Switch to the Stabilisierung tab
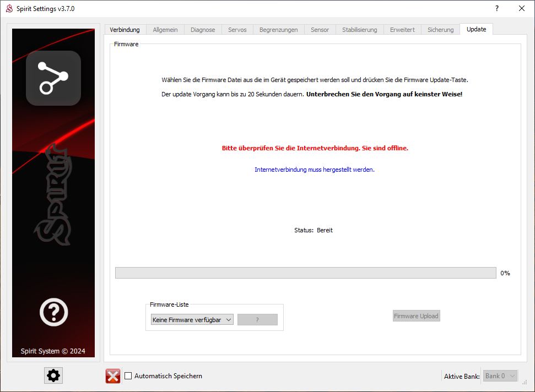The image size is (535, 392). pos(359,30)
